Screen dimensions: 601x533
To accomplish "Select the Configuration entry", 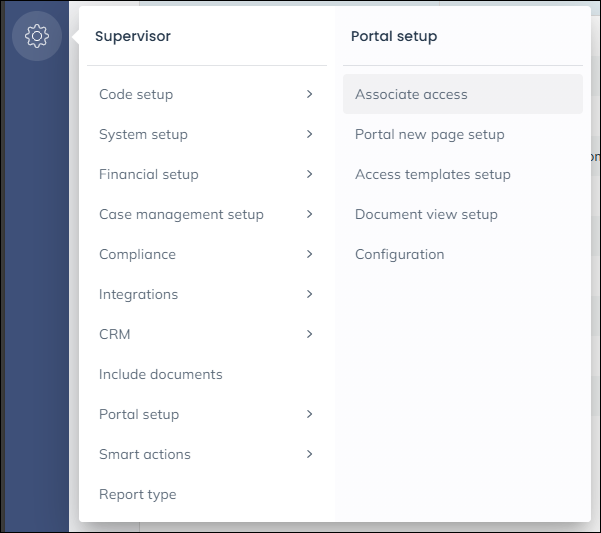I will 399,254.
